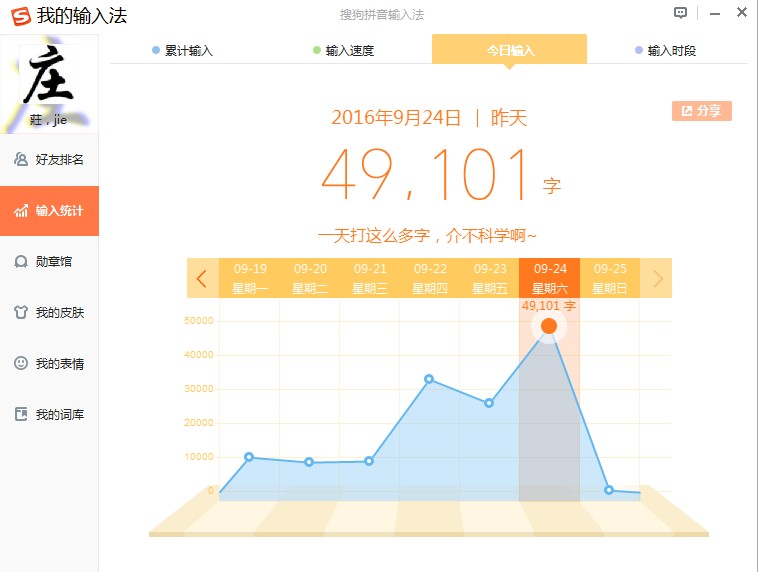Screen dimensions: 758x572
Task: Click the shirt icon for skins
Action: coord(21,312)
